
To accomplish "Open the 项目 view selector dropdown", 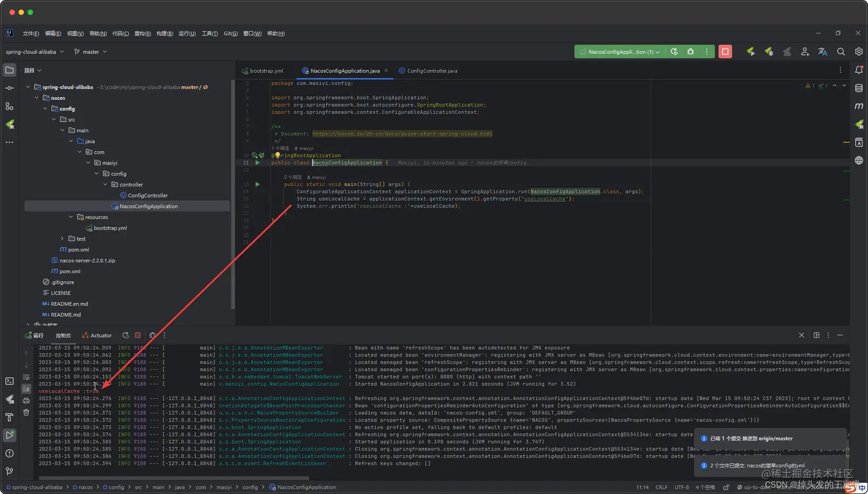I will coord(33,71).
